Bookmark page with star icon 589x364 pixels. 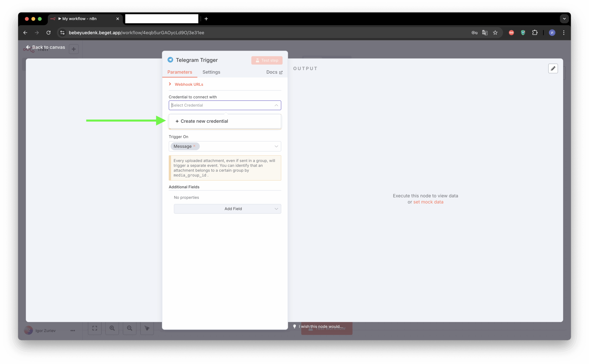coord(495,32)
